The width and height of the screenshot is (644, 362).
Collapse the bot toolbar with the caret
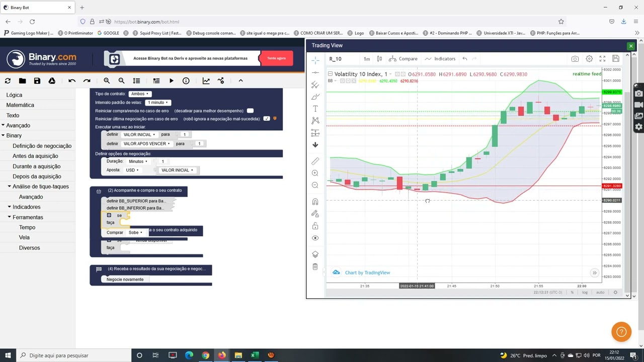click(x=240, y=80)
